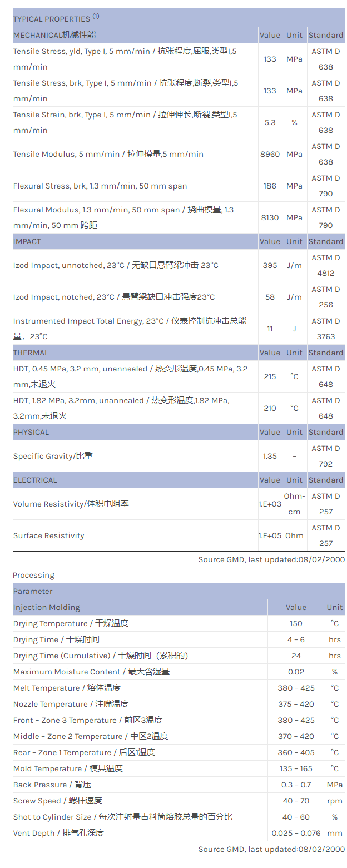The height and width of the screenshot is (868, 347).
Task: Click the MECHANICAL机械性能 section header
Action: coord(54,35)
